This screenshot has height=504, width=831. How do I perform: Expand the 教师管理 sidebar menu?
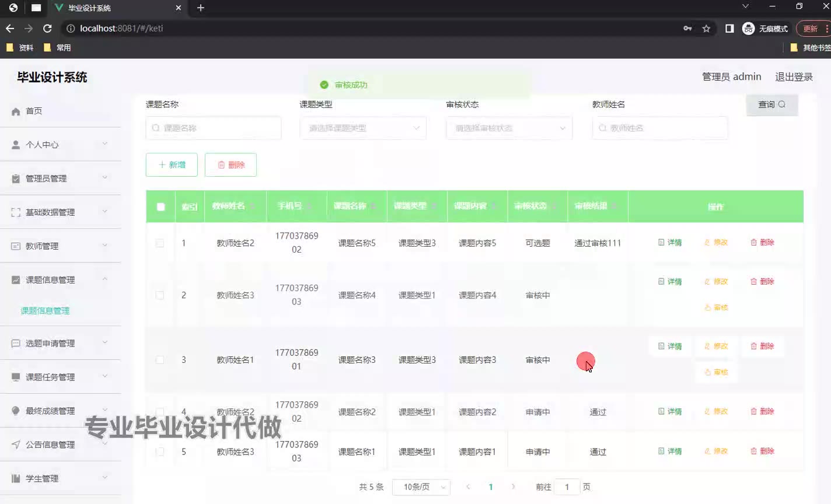pyautogui.click(x=60, y=246)
